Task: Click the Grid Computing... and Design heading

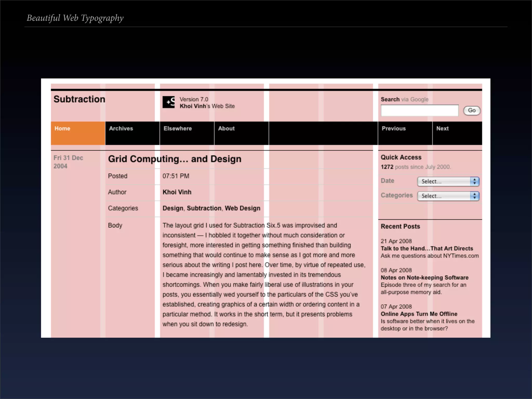Action: tap(175, 159)
